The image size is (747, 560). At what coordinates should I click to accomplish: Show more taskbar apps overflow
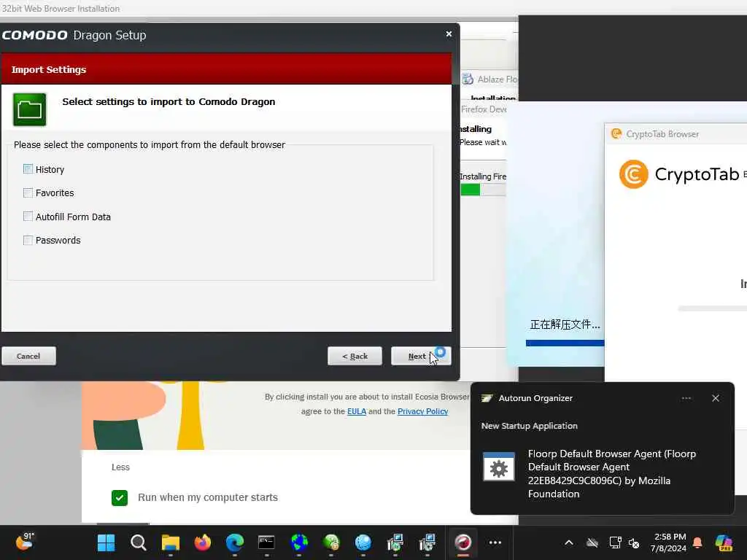point(495,542)
